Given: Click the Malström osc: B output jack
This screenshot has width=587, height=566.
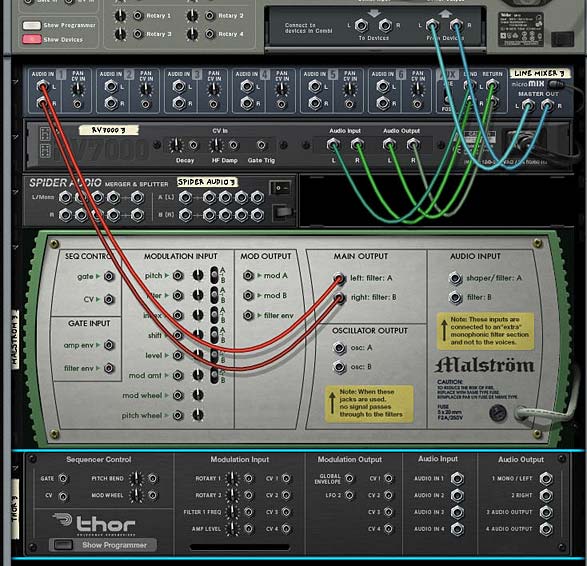Looking at the screenshot, I should [x=339, y=367].
